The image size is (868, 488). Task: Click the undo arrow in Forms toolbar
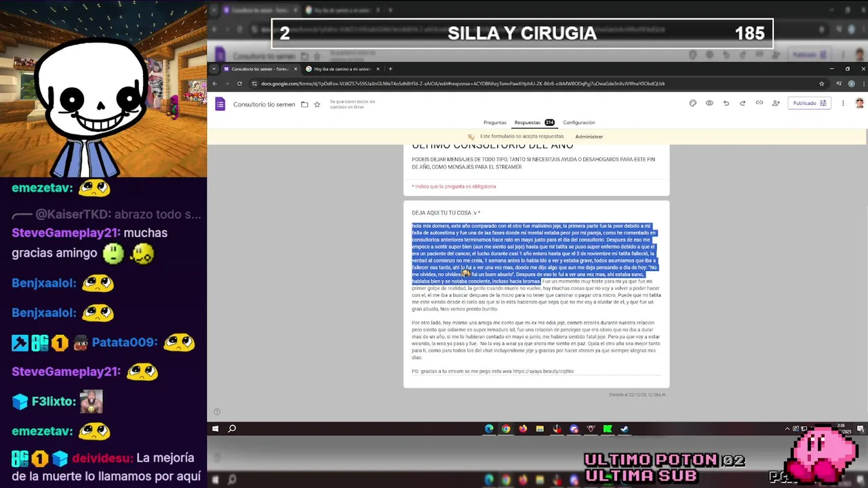[x=726, y=103]
